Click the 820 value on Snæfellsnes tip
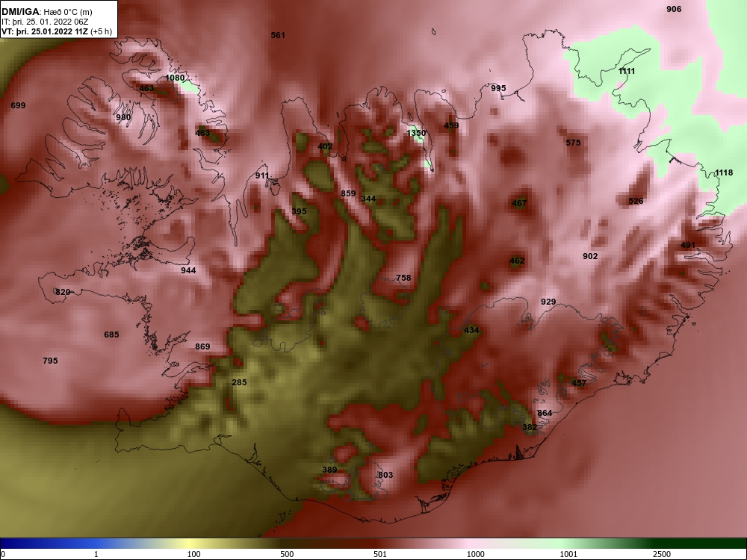 tap(63, 293)
